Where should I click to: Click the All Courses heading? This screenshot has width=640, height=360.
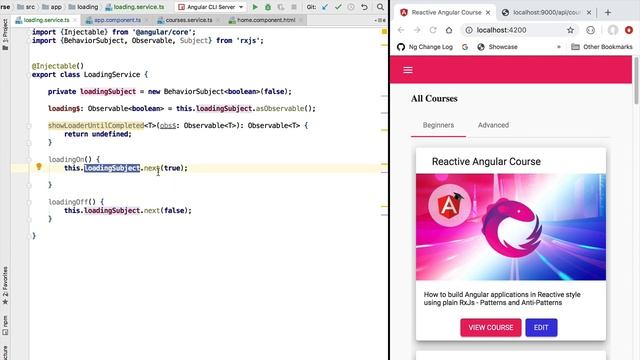[x=434, y=98]
